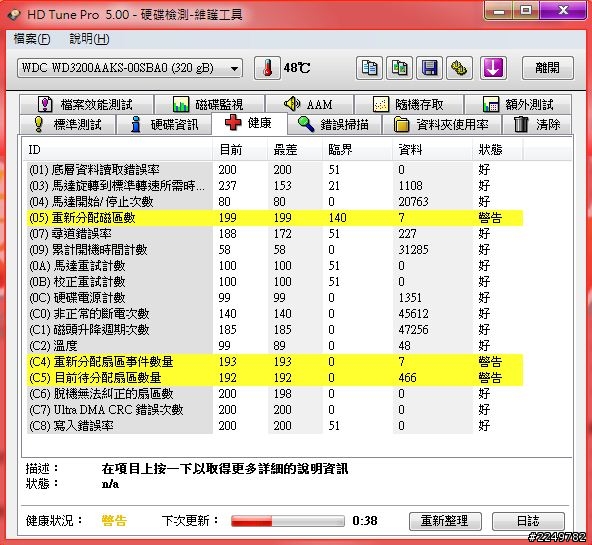Click the 最差 column header
This screenshot has height=545, width=592.
295,150
